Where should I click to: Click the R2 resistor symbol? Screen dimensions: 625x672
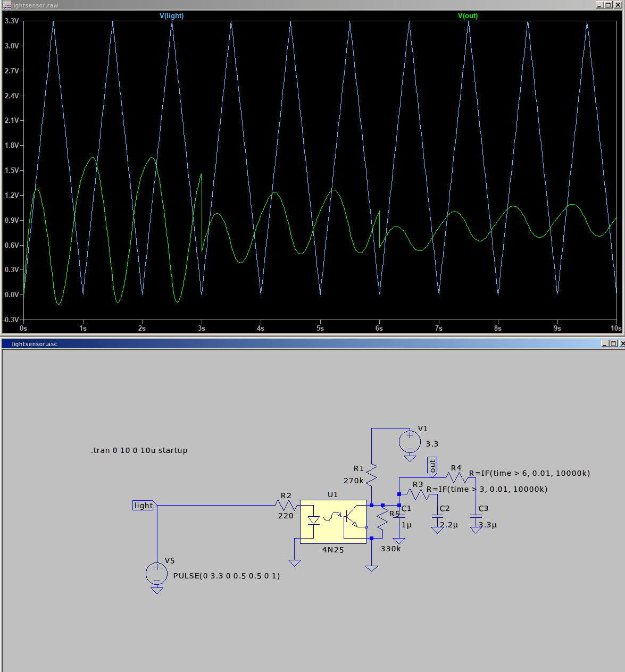286,505
